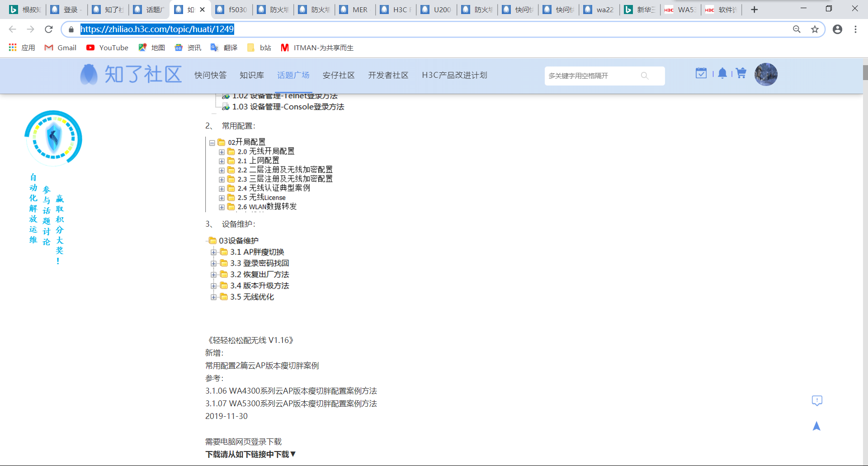Select the 2.6 WLAN数据转发 tree label

[x=267, y=207]
